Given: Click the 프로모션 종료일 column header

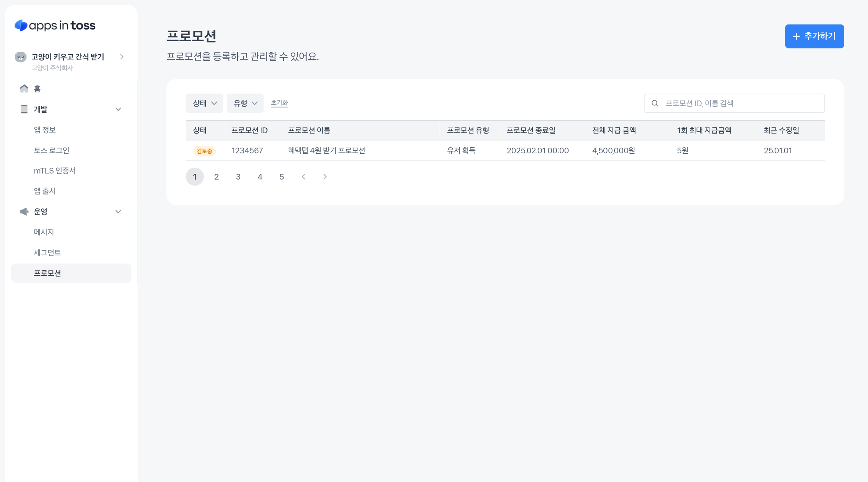Looking at the screenshot, I should tap(531, 130).
